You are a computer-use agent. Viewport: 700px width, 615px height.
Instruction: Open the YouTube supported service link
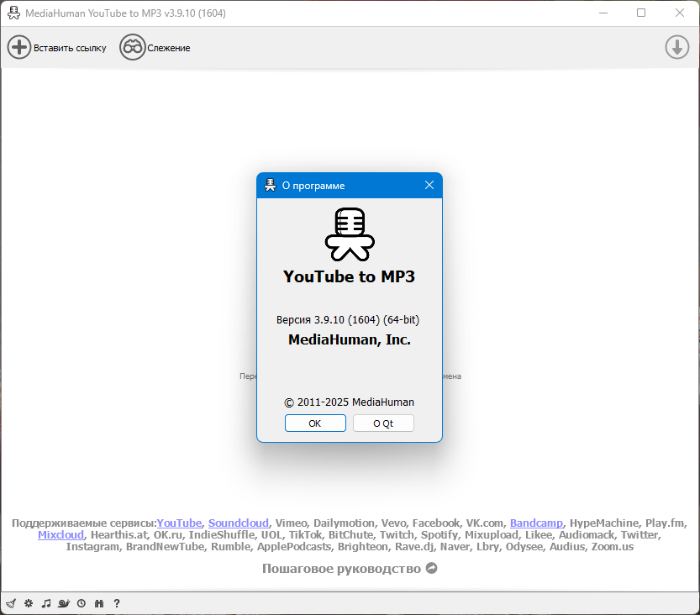click(179, 523)
